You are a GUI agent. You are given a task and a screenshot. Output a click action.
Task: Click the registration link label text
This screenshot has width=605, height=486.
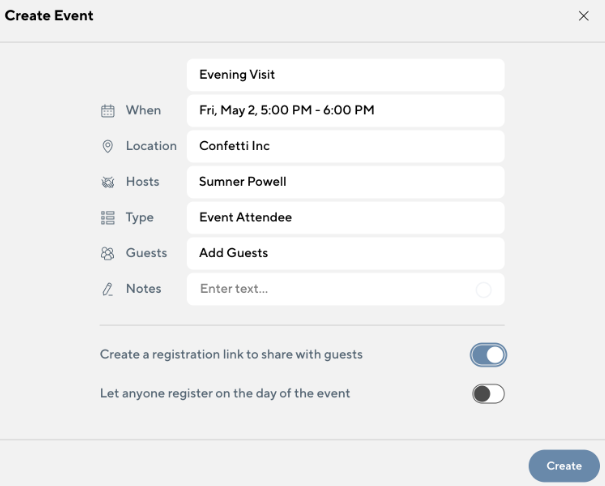pyautogui.click(x=231, y=354)
